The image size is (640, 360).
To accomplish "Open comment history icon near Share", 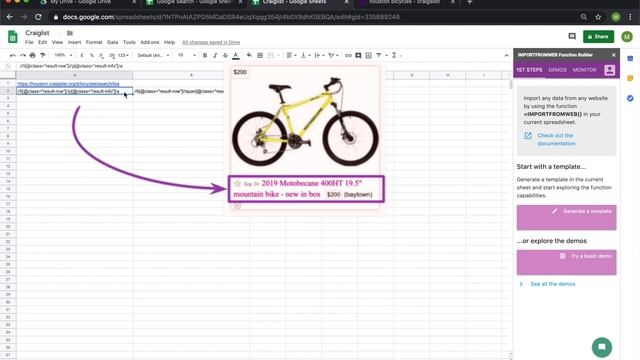I will click(x=572, y=36).
